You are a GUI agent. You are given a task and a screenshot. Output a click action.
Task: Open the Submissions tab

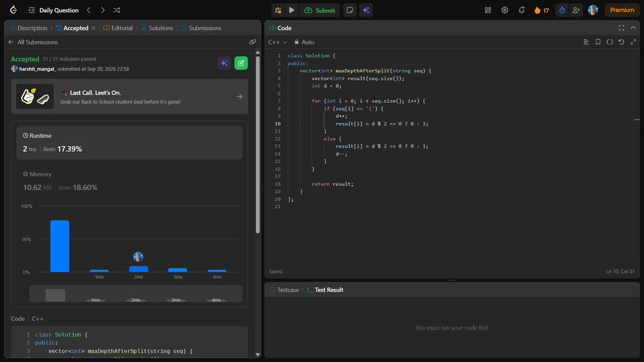[201, 28]
